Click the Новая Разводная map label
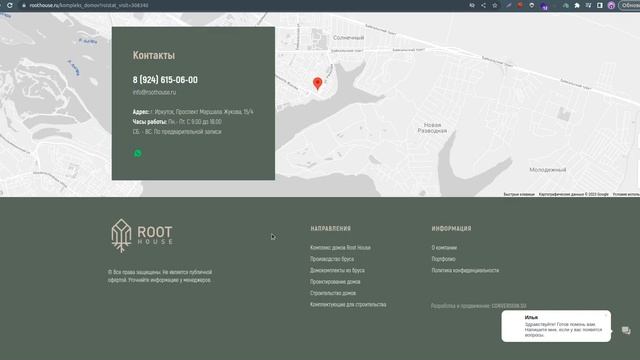 click(432, 128)
